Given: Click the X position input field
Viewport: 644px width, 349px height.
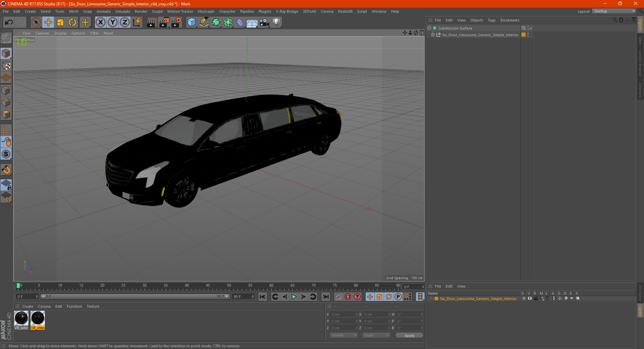Looking at the screenshot, I should tap(344, 314).
